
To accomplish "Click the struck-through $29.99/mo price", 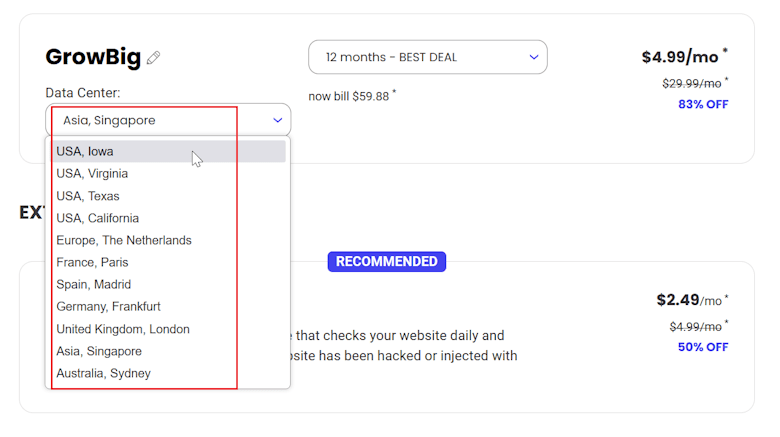I will point(694,83).
